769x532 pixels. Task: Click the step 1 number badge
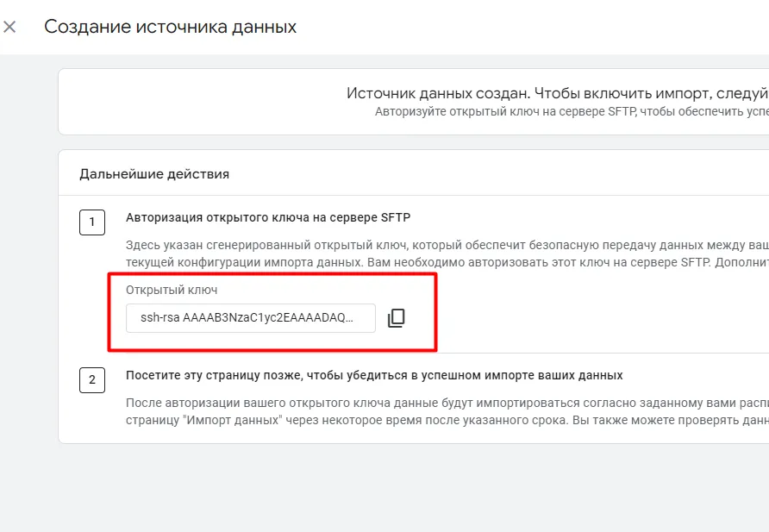pyautogui.click(x=92, y=222)
